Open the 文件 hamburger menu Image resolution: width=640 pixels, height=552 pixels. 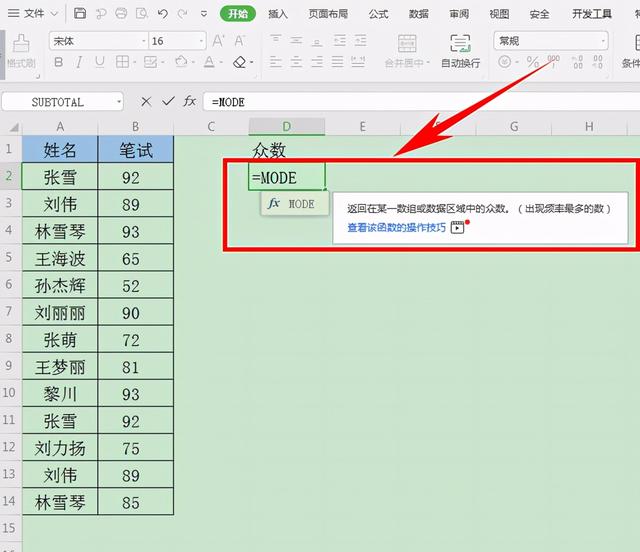(x=13, y=13)
